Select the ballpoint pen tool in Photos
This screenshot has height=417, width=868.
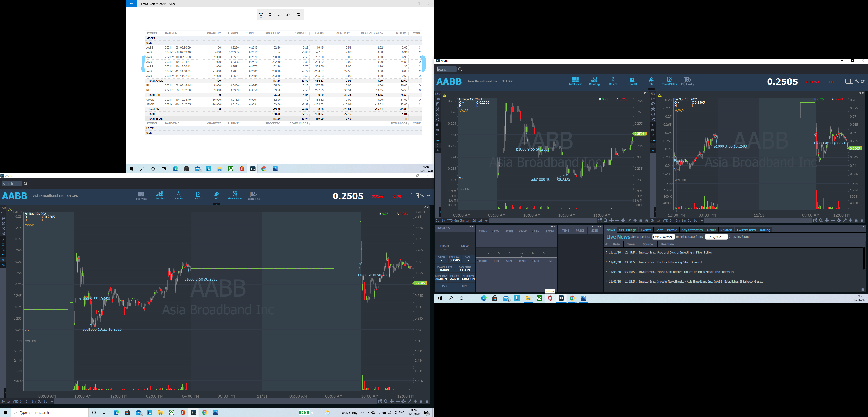[261, 15]
